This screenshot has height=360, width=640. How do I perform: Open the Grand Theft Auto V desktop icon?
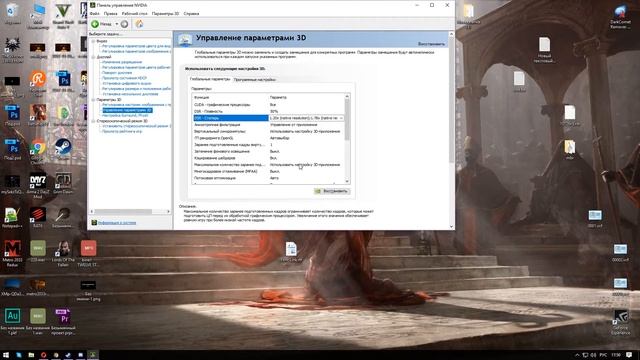[63, 16]
